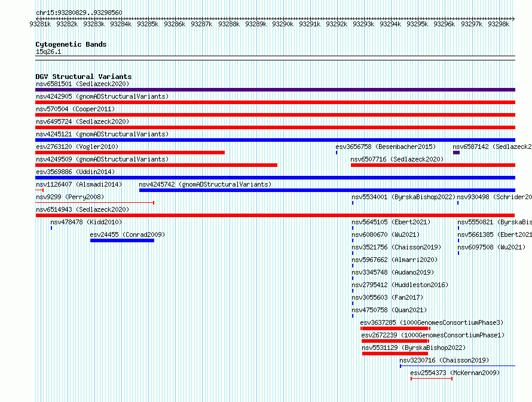This screenshot has width=532, height=402.
Task: Click the 93290k ruler tick label
Action: pos(283,24)
